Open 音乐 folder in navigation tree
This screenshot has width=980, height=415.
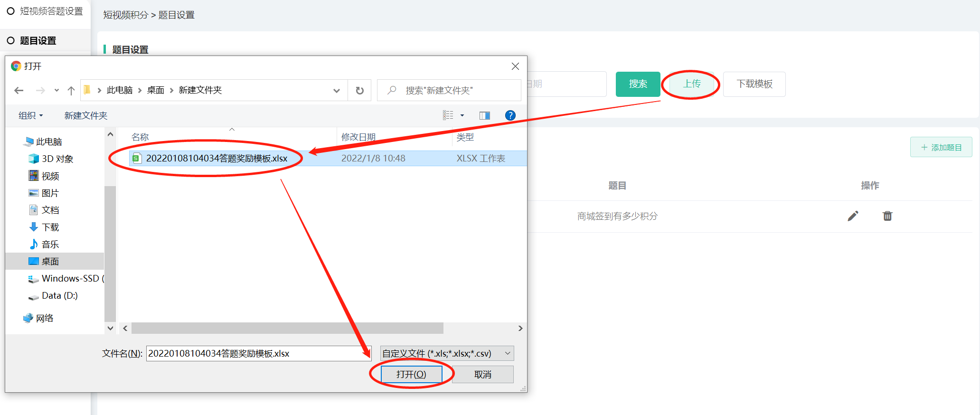44,245
